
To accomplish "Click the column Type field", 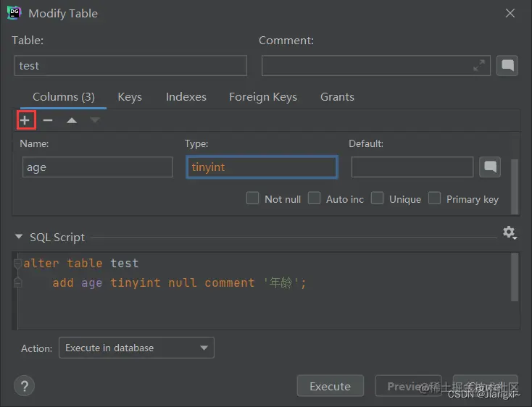I will 262,167.
